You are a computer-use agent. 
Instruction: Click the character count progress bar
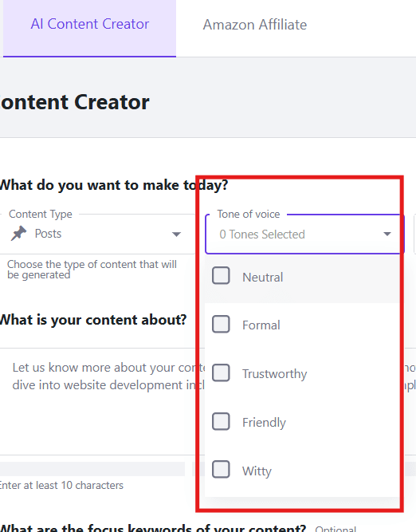coord(92,469)
